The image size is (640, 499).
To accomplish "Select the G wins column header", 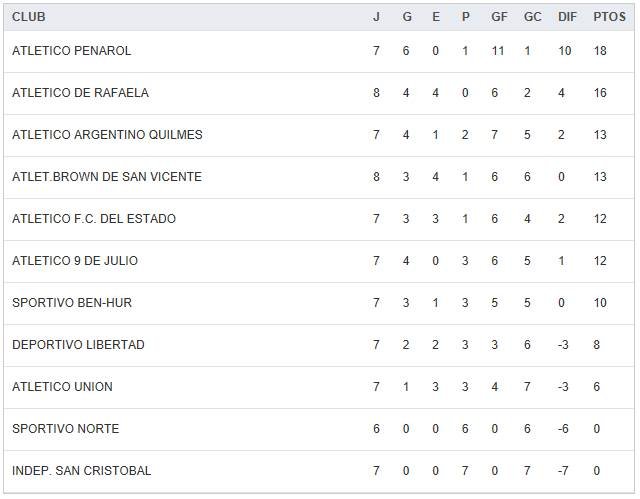I will click(x=406, y=17).
